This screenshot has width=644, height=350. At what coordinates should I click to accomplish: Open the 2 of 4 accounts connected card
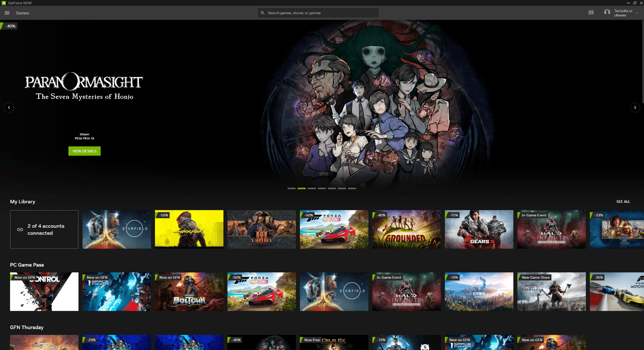tap(44, 229)
